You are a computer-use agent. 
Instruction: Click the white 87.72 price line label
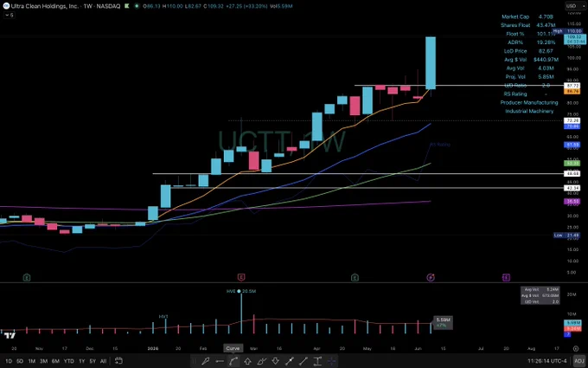tap(572, 86)
